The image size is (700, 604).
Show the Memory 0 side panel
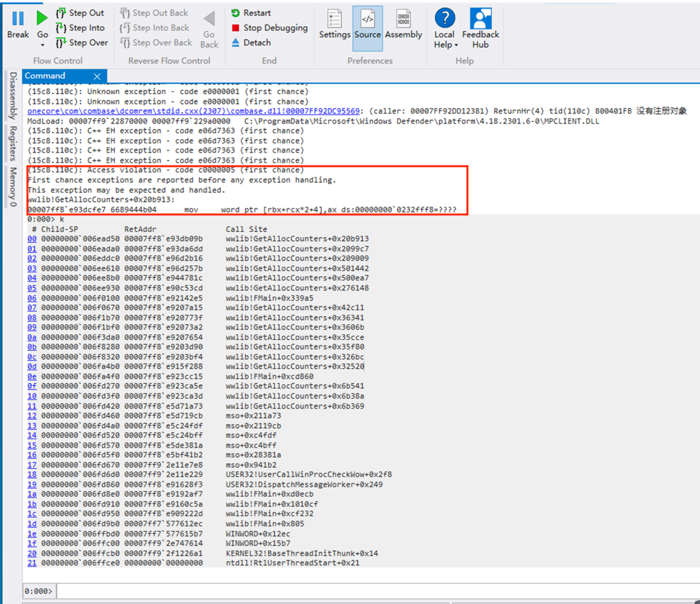pyautogui.click(x=13, y=186)
